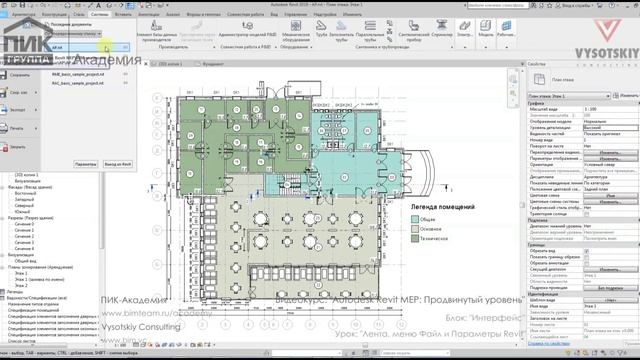Click the navigation bar zoom control
This screenshot has height=360, width=640.
(x=513, y=94)
